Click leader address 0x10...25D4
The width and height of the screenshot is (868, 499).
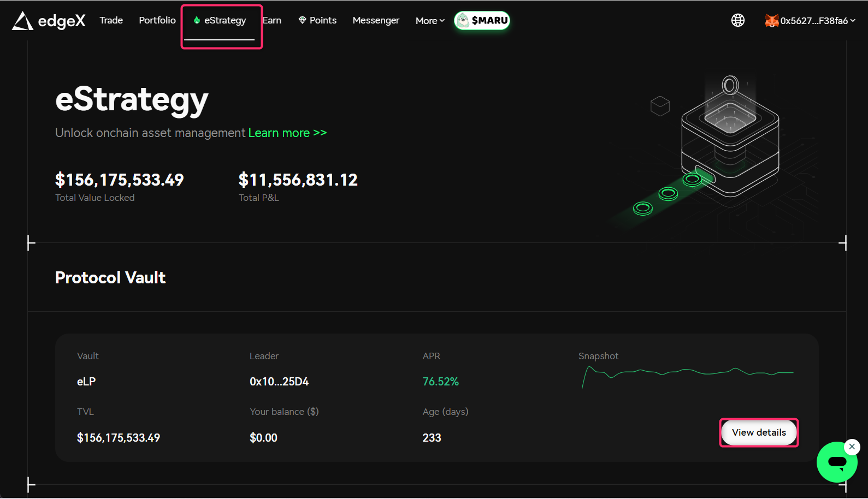point(279,382)
